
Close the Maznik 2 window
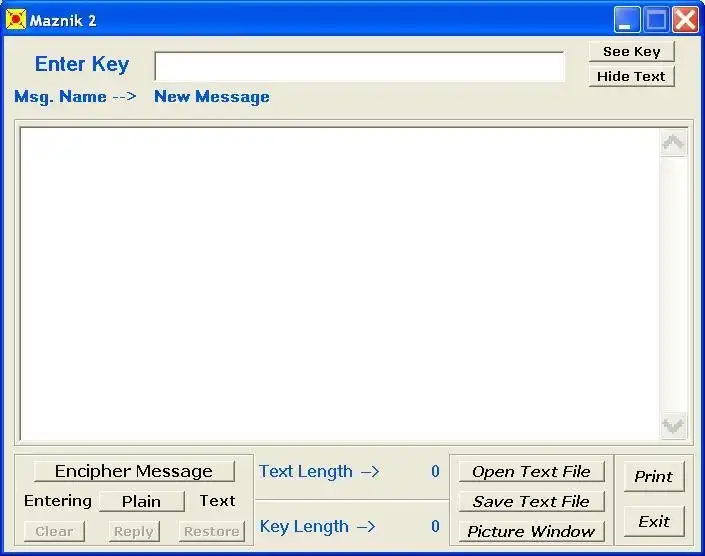pyautogui.click(x=685, y=20)
